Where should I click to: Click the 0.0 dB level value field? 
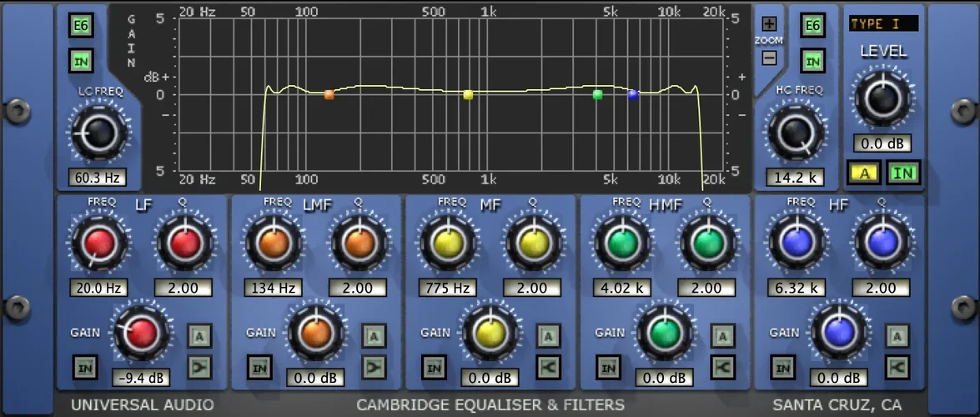pos(882,143)
